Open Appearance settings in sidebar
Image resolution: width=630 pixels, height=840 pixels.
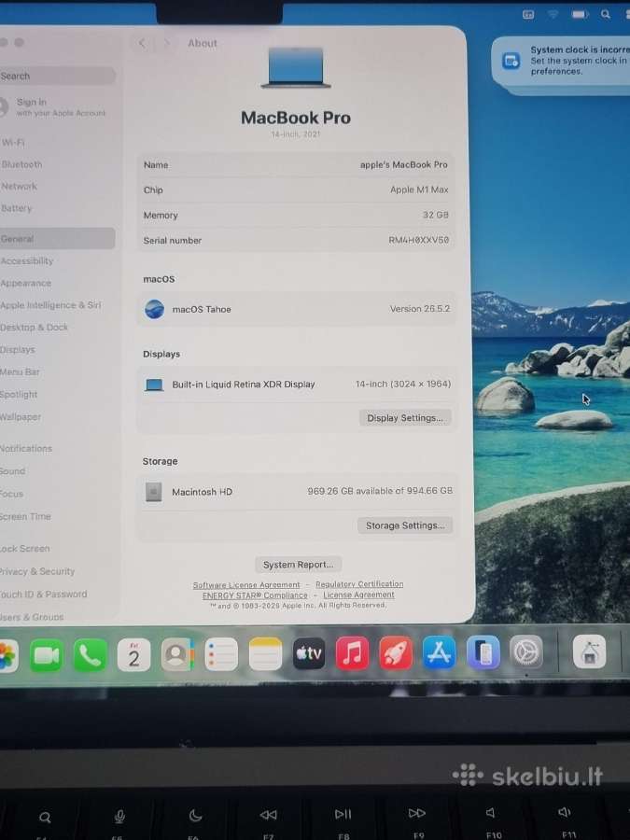click(x=56, y=283)
